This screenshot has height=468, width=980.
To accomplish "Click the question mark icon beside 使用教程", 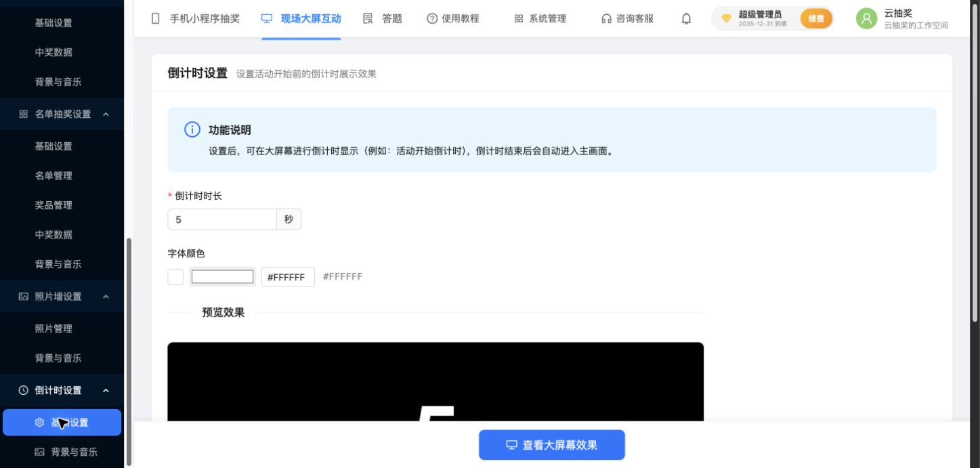I will coord(432,19).
